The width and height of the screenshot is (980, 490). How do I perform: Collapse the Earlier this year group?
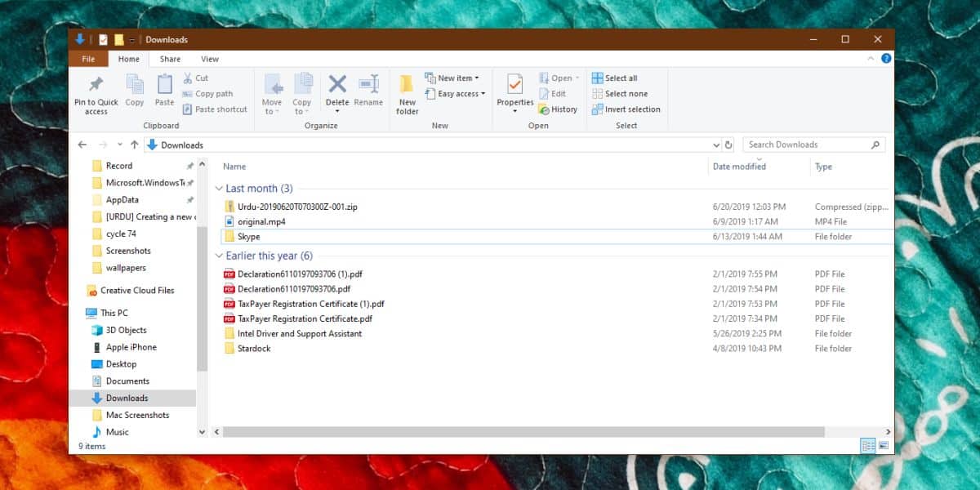pos(219,256)
